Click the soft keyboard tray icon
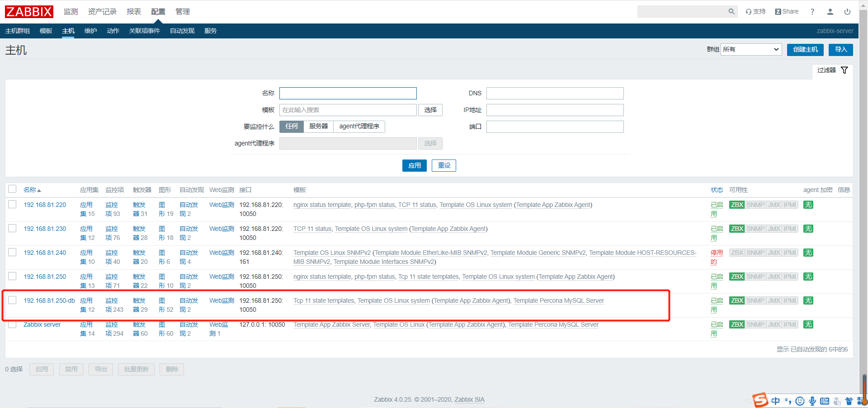Screen dimensions: 868x408 pos(825,401)
